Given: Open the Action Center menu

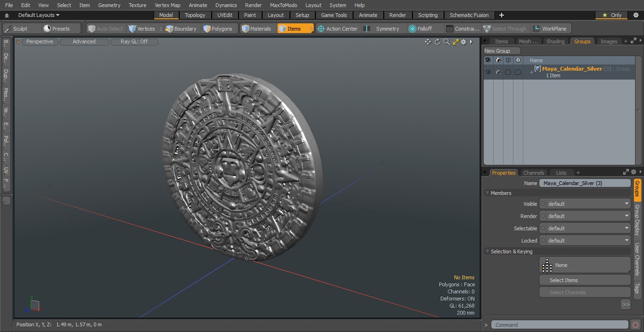Looking at the screenshot, I should (x=338, y=29).
